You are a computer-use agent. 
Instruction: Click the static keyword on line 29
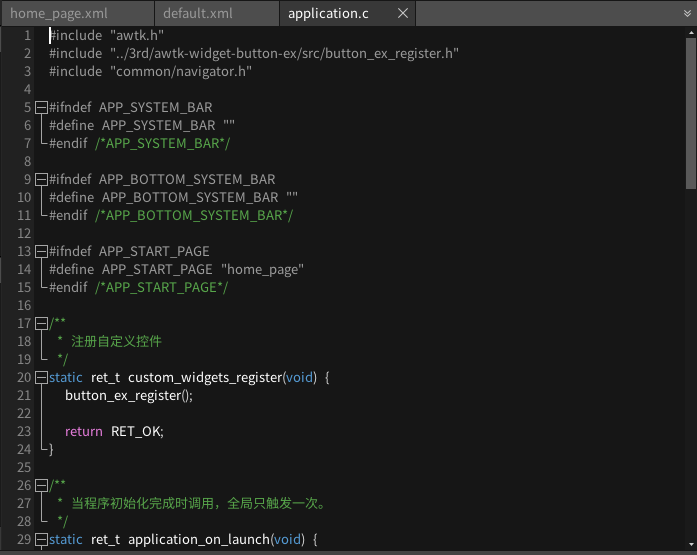point(65,539)
